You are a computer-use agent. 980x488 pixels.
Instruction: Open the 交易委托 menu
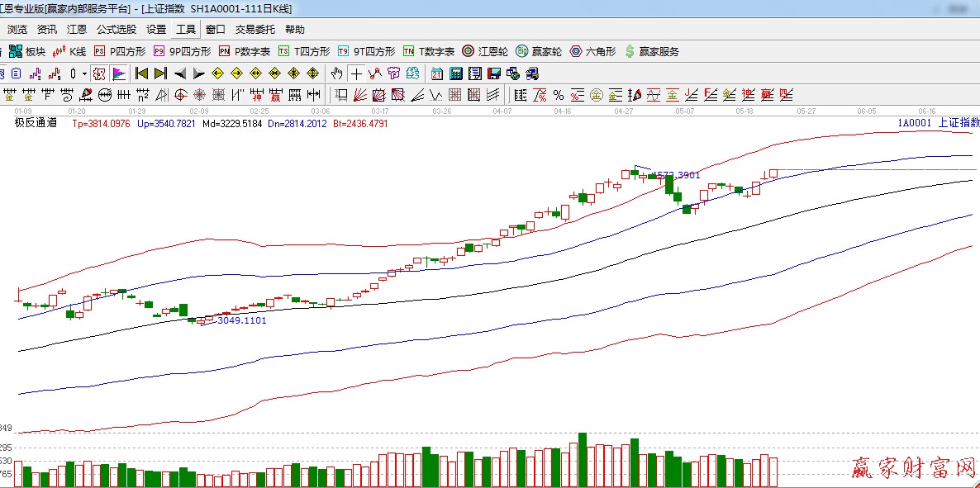255,30
